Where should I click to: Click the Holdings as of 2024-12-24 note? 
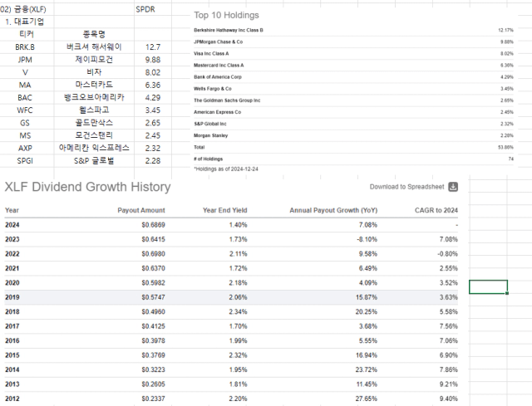tap(226, 169)
